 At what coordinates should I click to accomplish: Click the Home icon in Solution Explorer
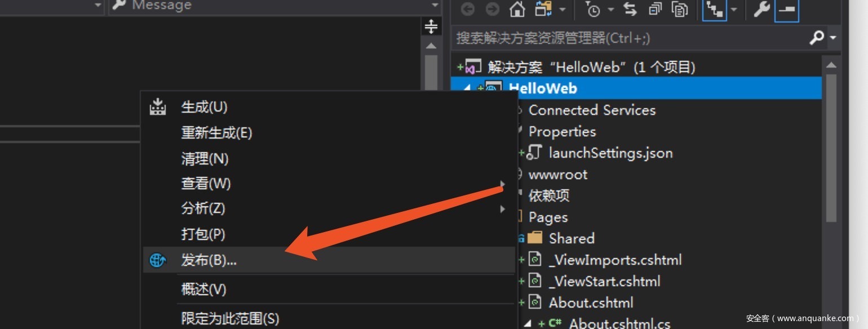click(x=516, y=10)
